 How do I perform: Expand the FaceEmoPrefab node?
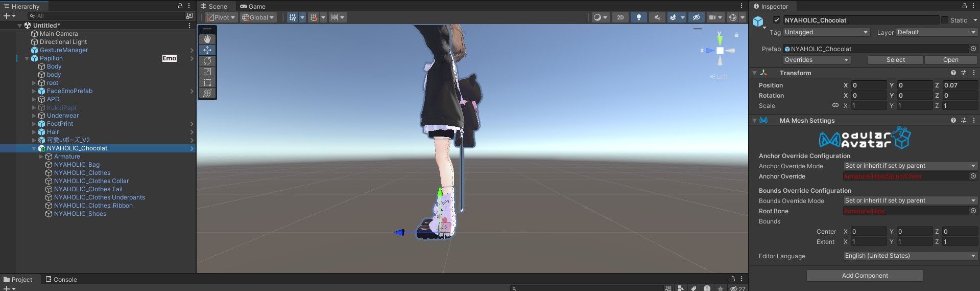click(x=34, y=91)
